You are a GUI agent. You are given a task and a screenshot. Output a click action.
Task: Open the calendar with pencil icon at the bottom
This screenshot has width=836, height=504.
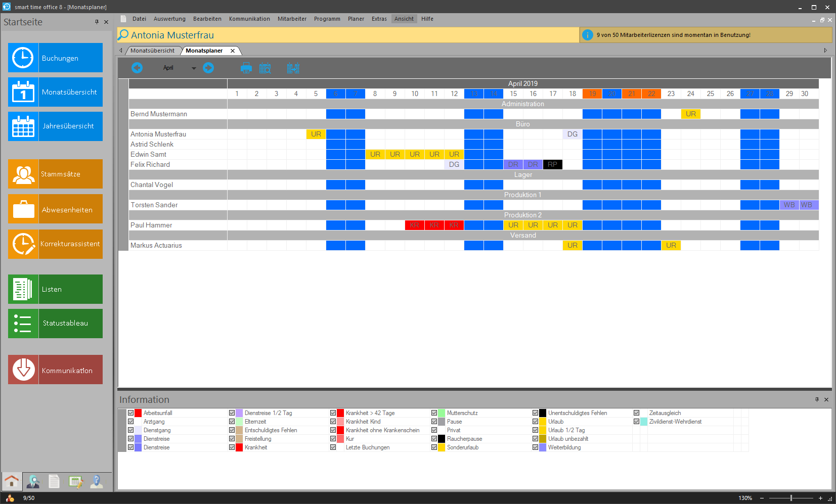[x=75, y=482]
